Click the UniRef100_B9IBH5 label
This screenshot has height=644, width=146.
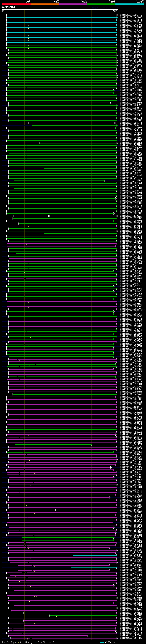tap(131, 120)
